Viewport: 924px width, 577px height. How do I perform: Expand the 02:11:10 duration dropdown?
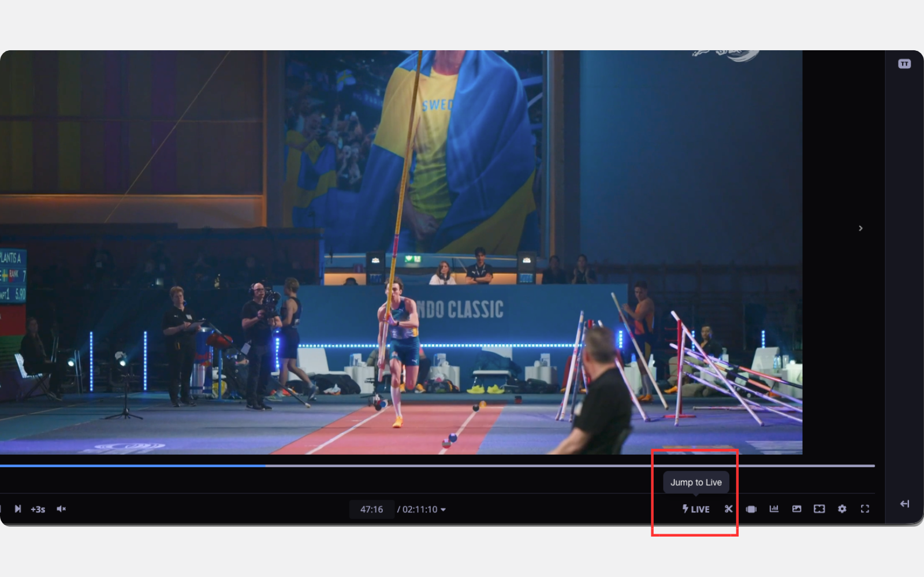[424, 509]
